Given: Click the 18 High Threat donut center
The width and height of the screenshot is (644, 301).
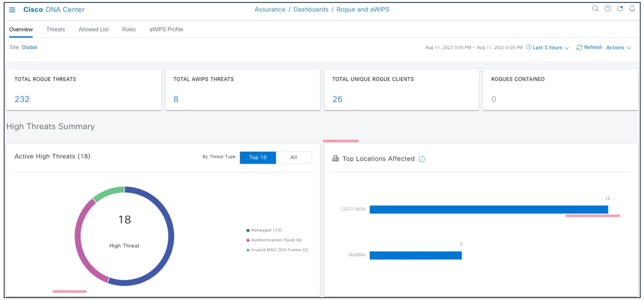Looking at the screenshot, I should tap(124, 220).
